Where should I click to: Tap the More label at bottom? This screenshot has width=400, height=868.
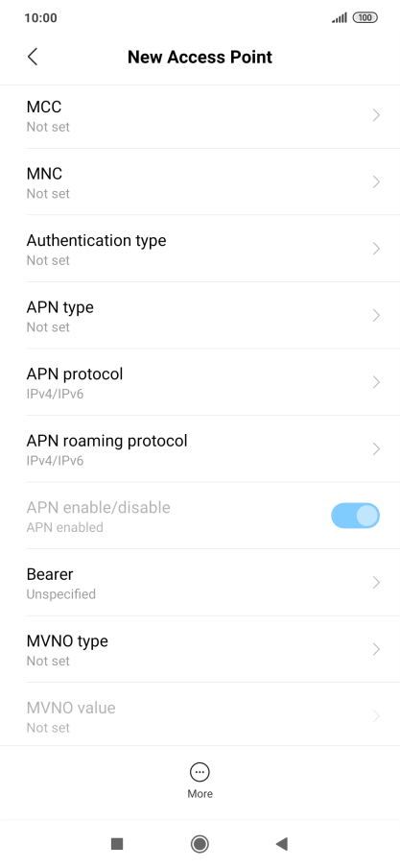[200, 794]
